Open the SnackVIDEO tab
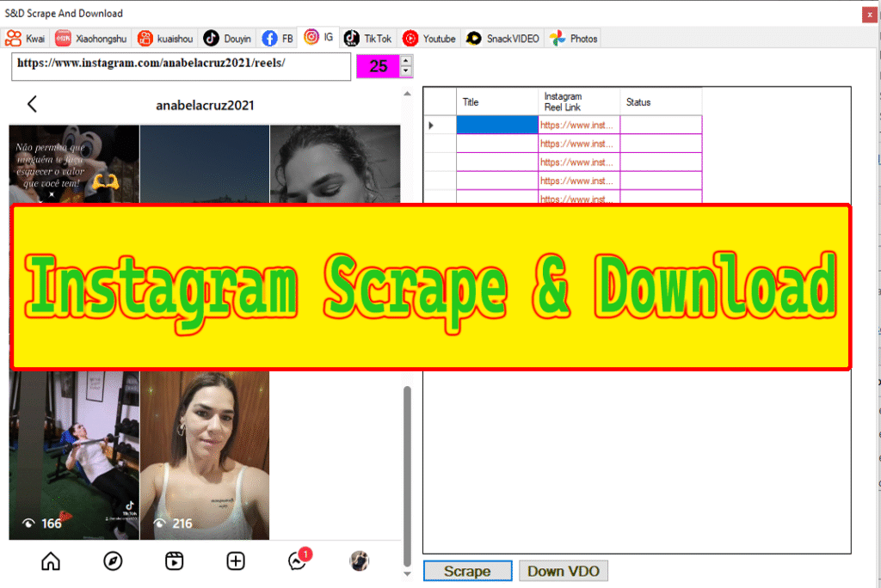The image size is (881, 588). [x=502, y=38]
